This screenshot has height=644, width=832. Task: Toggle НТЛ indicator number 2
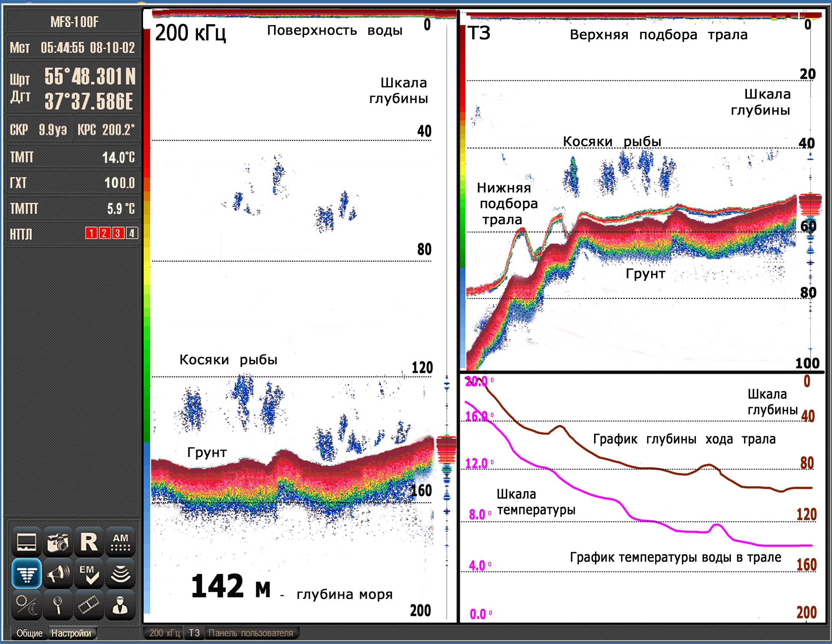coord(104,233)
